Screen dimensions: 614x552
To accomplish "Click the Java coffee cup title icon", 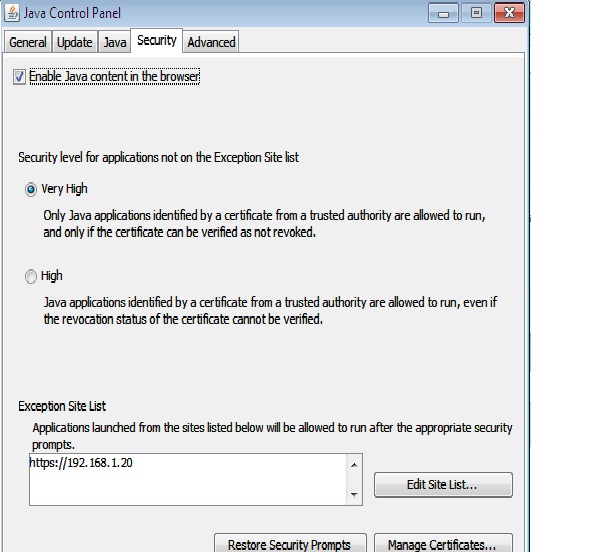I will [x=12, y=13].
